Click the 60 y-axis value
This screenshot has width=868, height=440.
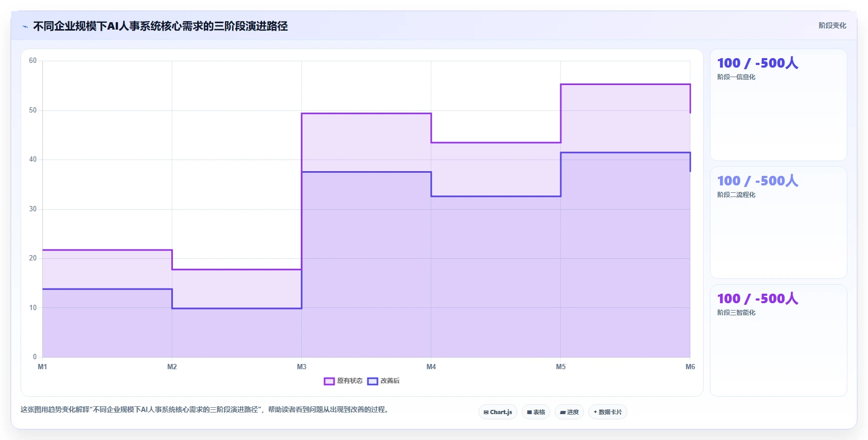[x=33, y=61]
